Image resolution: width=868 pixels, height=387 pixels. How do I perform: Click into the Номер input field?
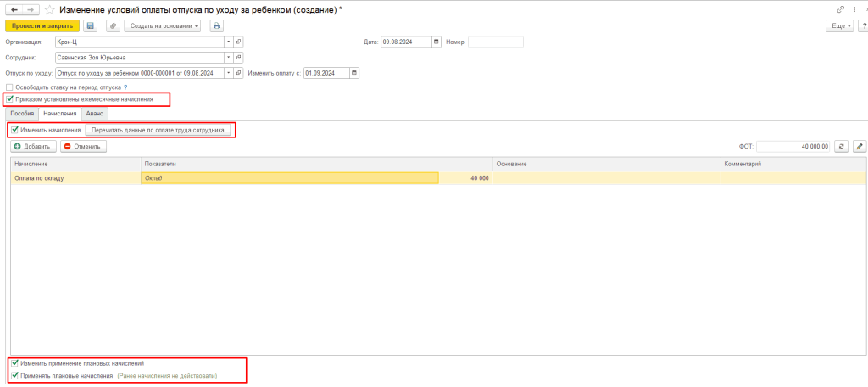pos(495,42)
